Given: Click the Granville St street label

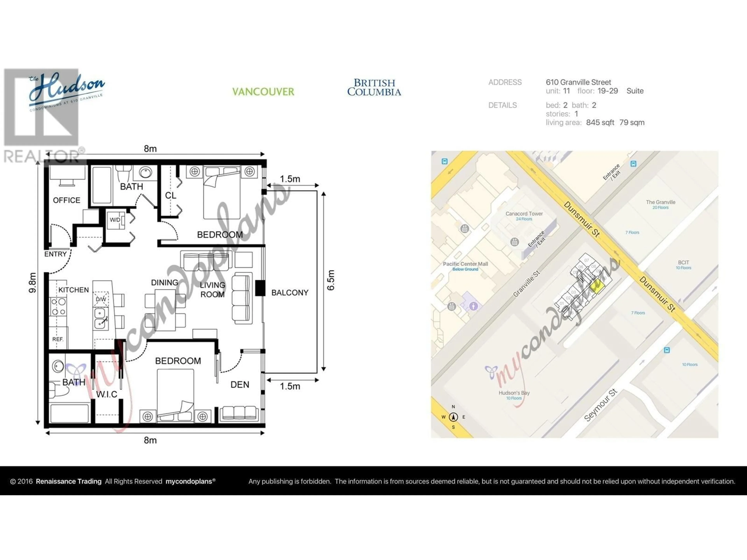Looking at the screenshot, I should tap(526, 284).
